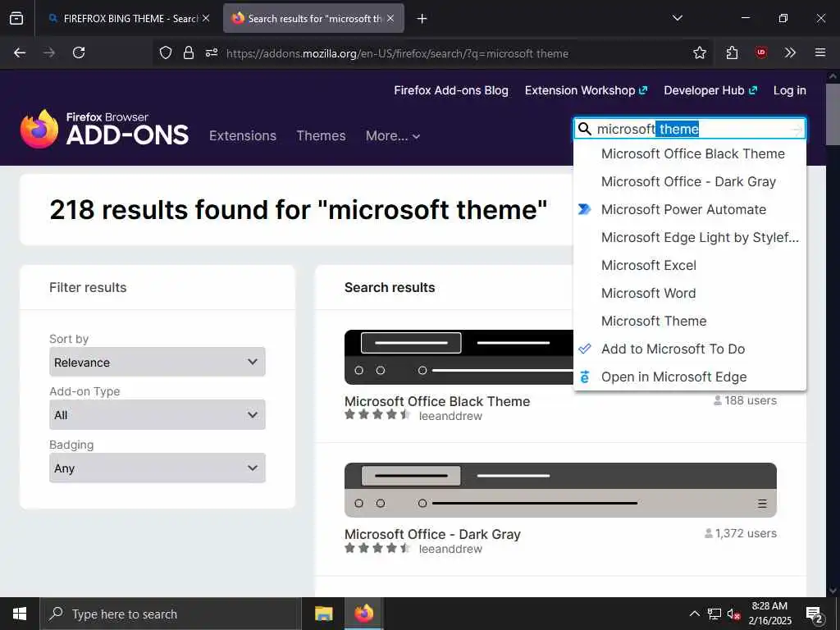Reload the current page
Viewport: 840px width, 630px height.
pos(79,52)
